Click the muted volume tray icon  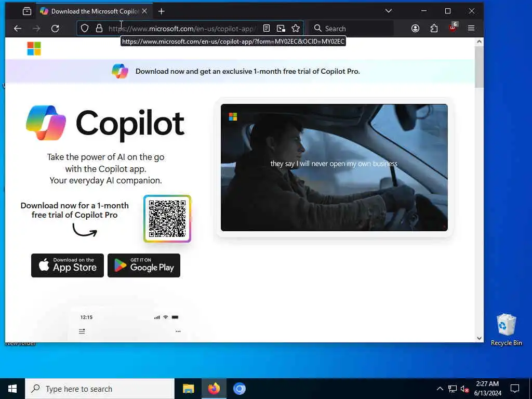(465, 389)
